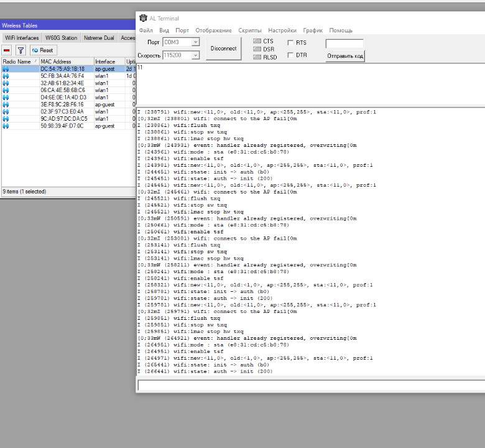Select station icon for 06:CA:4E:5B:6B:C6

6,90
